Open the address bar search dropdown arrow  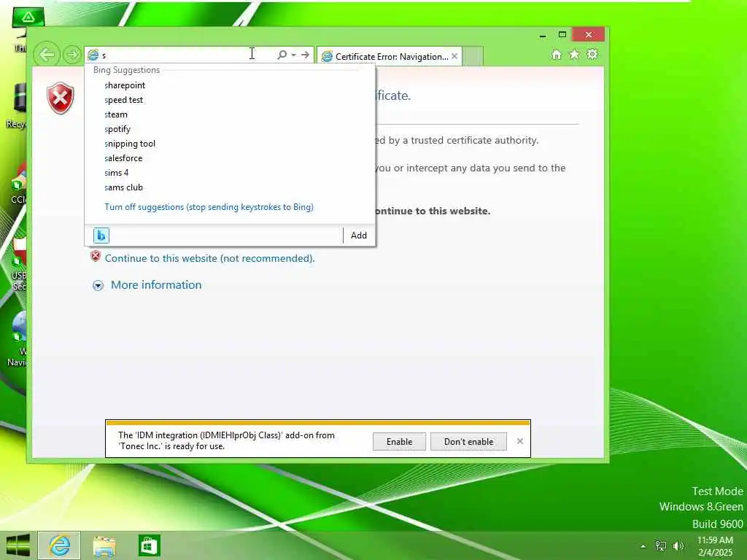293,55
